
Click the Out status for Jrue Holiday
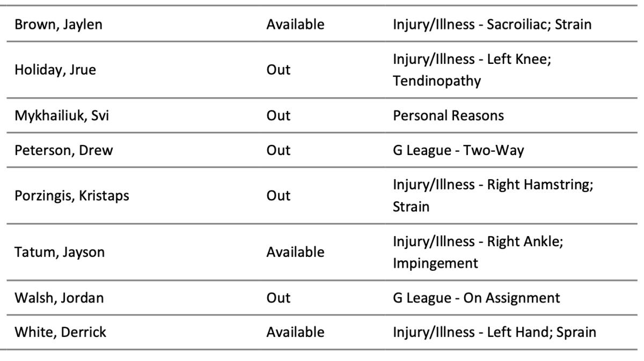278,69
